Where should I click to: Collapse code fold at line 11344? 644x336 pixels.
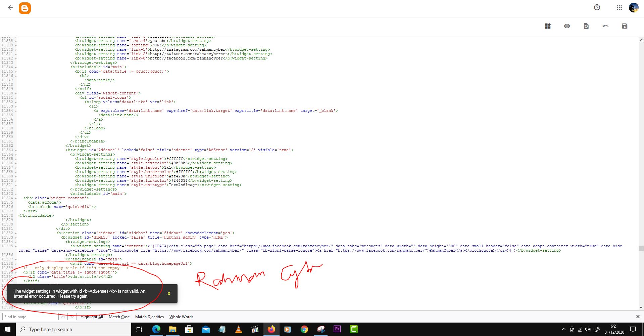click(x=16, y=68)
